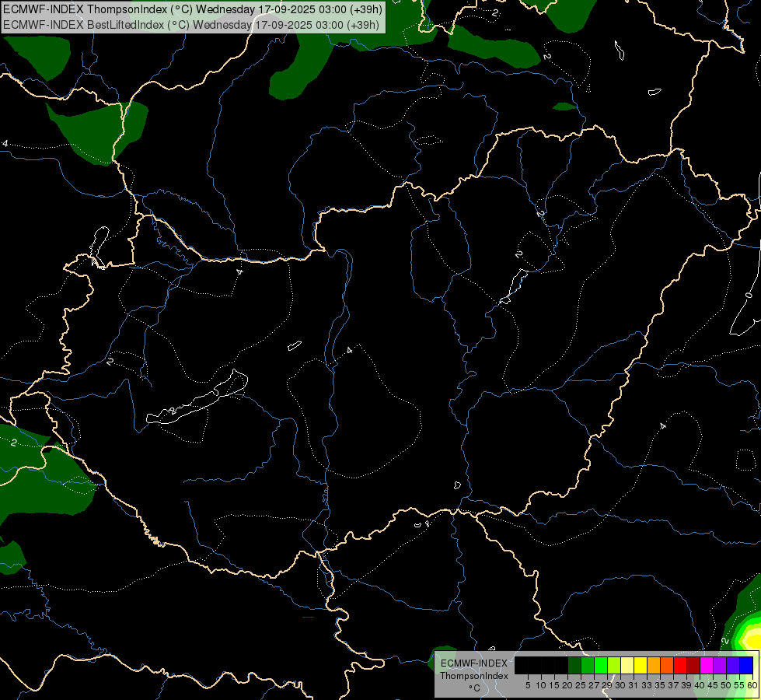Click legend tick value 10
The height and width of the screenshot is (700, 761).
(x=541, y=685)
